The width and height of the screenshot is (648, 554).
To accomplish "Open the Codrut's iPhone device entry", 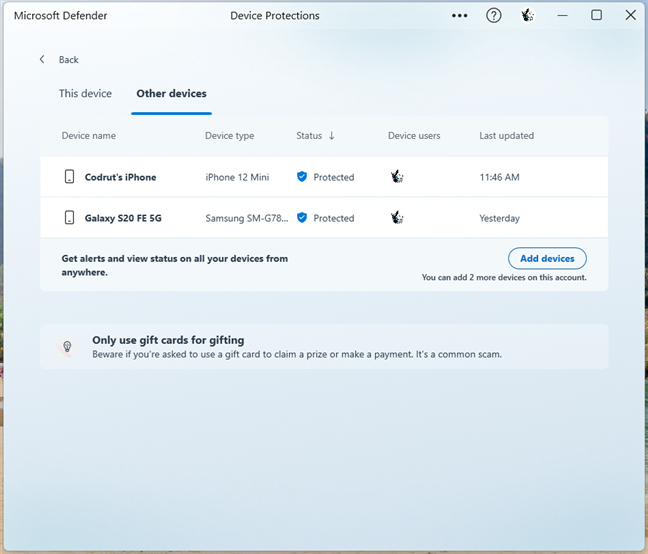I will (120, 177).
